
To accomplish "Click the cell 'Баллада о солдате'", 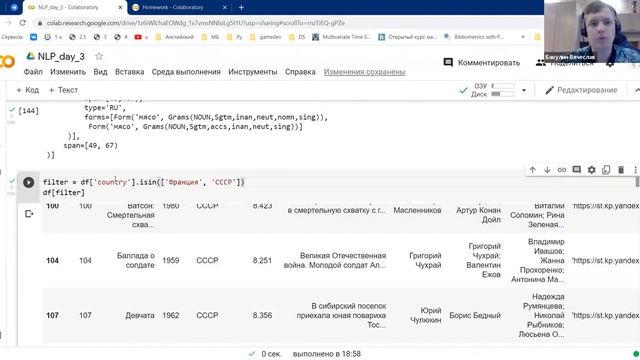I will click(136, 260).
